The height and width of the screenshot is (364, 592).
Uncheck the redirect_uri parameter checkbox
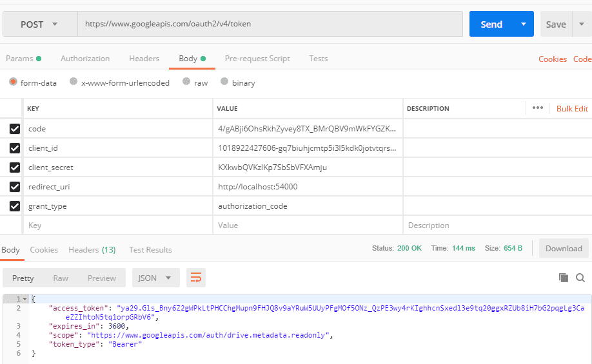coord(15,187)
